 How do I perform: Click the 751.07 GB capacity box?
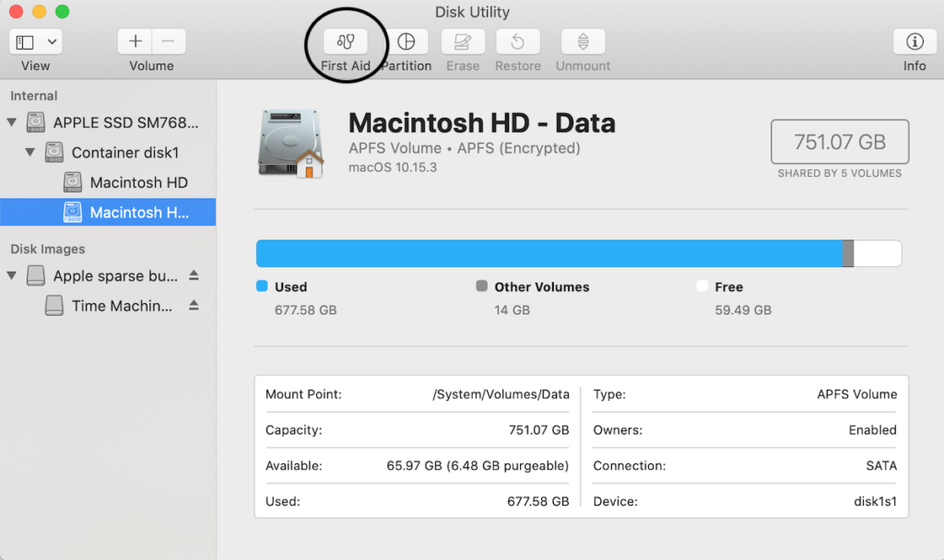[840, 141]
